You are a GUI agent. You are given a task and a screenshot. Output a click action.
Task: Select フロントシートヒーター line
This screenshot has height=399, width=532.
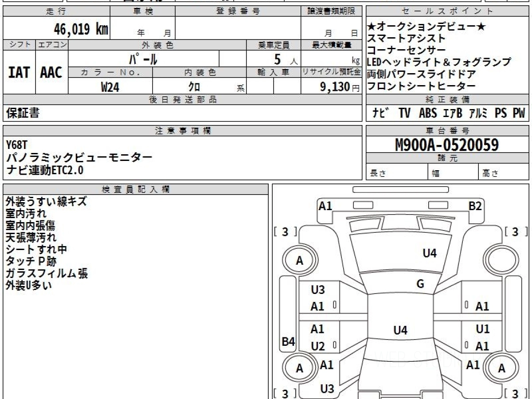click(422, 86)
